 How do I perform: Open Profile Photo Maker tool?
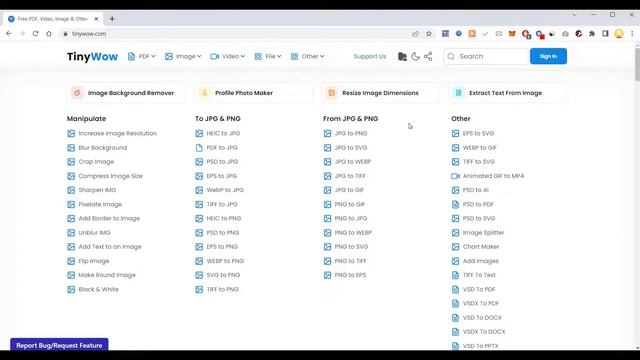pyautogui.click(x=253, y=93)
